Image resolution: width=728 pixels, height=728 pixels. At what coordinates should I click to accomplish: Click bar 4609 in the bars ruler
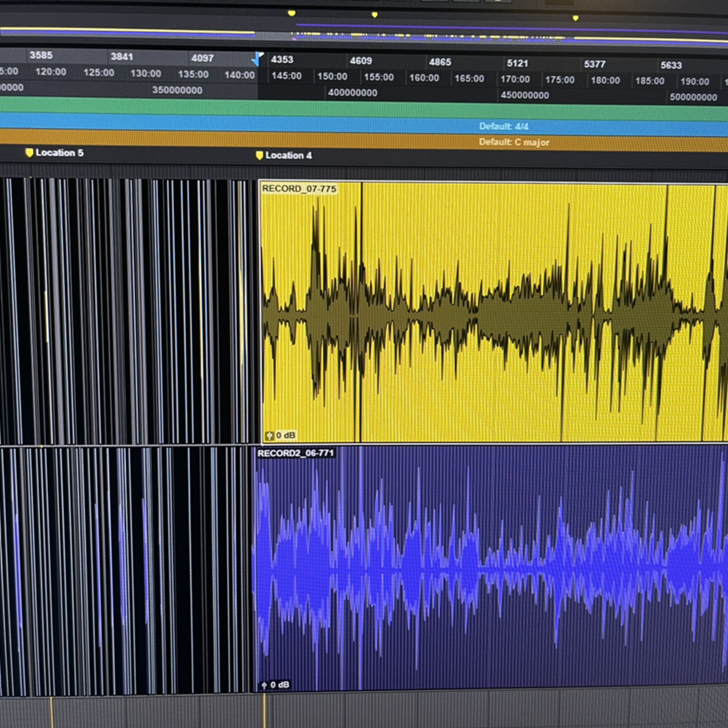click(361, 61)
